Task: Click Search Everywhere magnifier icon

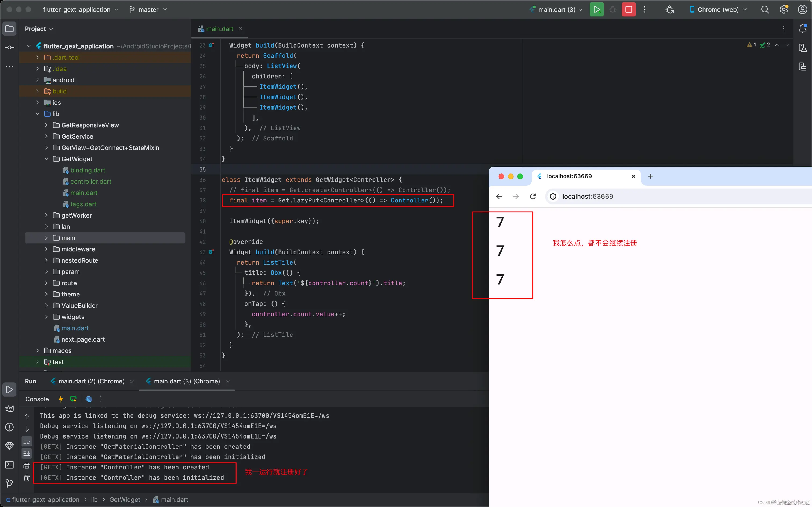Action: pos(765,9)
